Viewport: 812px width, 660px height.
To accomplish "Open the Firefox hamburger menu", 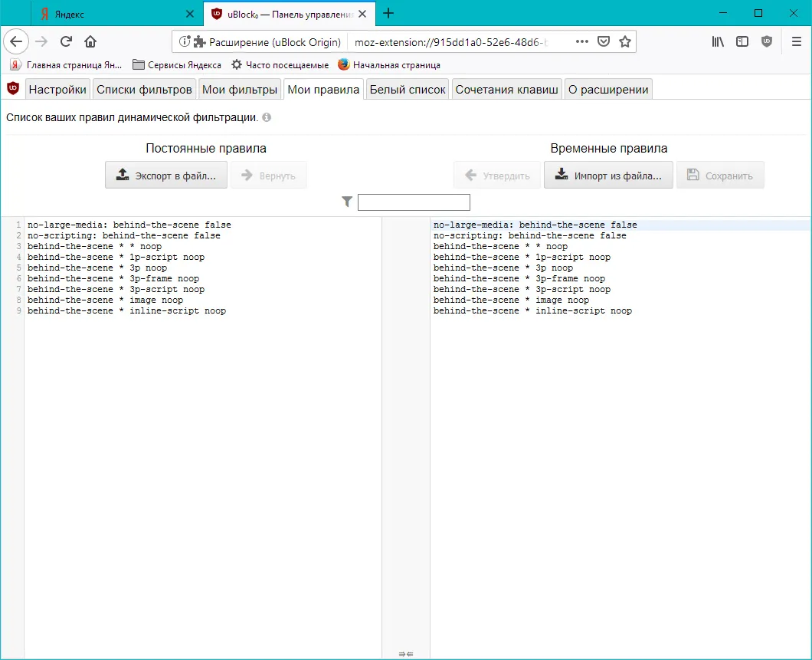I will pos(797,41).
